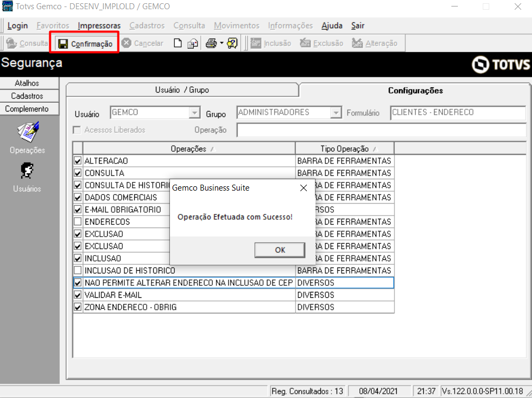Screen dimensions: 532x398
Task: Sort by the Tipo Operação column header
Action: click(x=345, y=149)
